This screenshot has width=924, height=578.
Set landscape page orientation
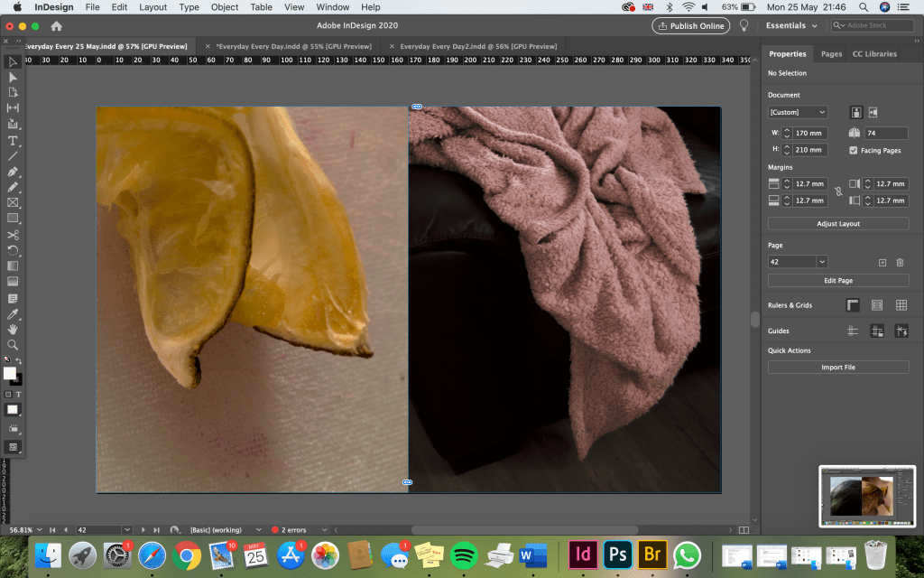point(873,112)
